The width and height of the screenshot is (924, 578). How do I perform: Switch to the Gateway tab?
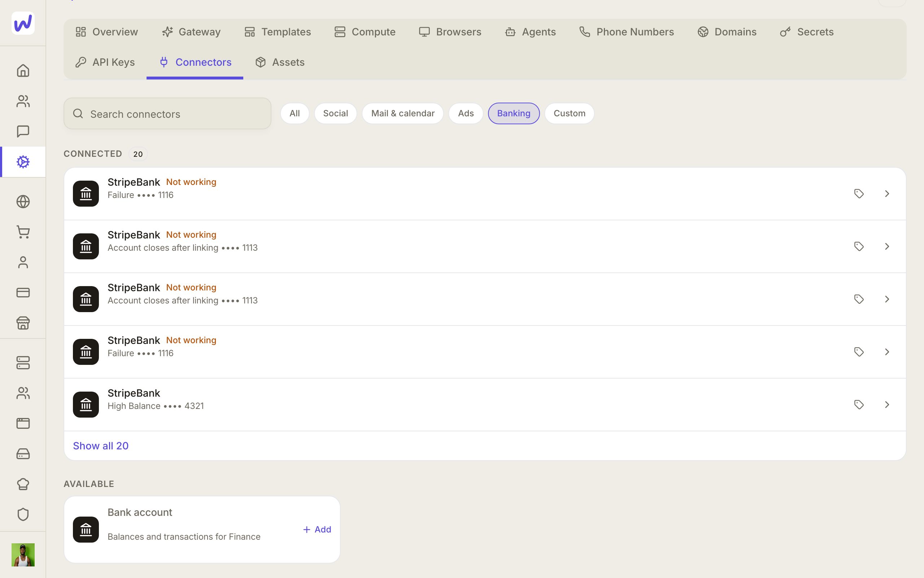coord(191,32)
